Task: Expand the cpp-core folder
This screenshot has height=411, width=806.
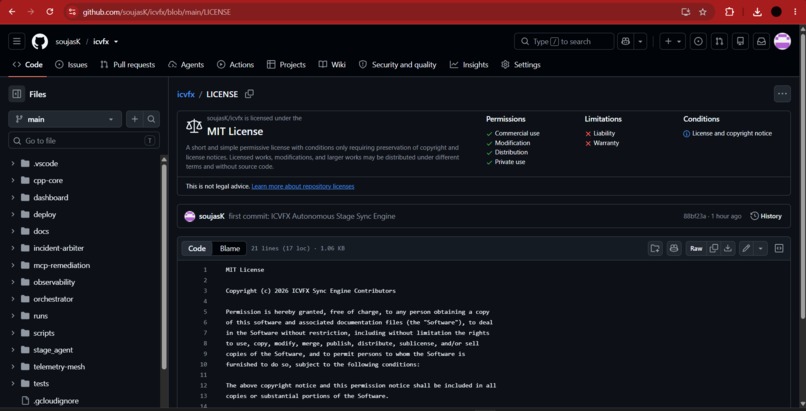Action: click(x=12, y=180)
